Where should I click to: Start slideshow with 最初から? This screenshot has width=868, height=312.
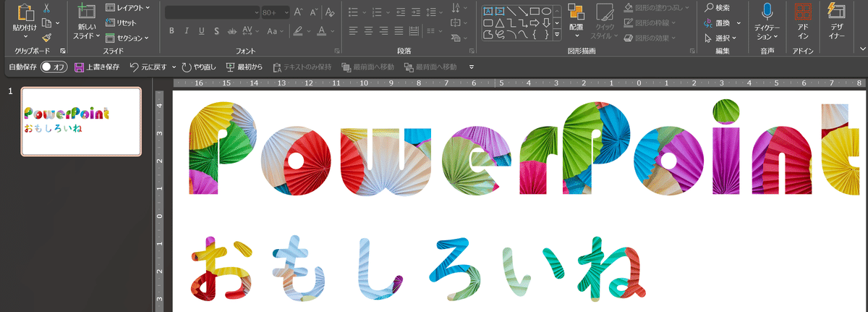[244, 67]
